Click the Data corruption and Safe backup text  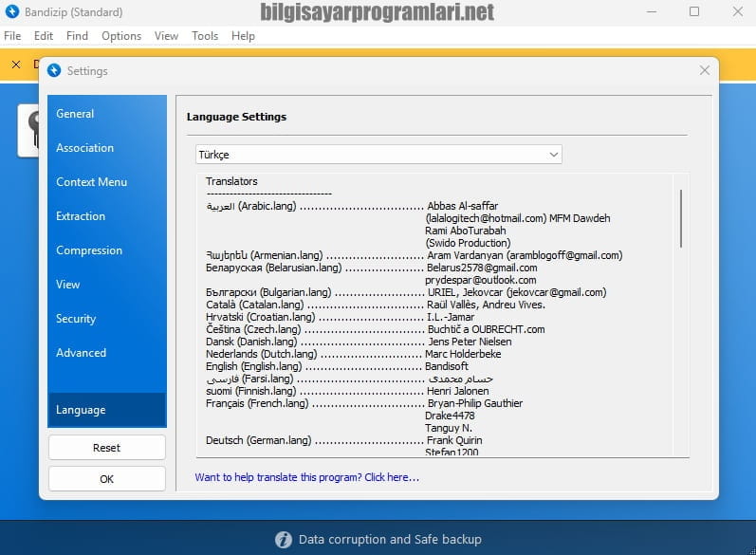tap(390, 539)
